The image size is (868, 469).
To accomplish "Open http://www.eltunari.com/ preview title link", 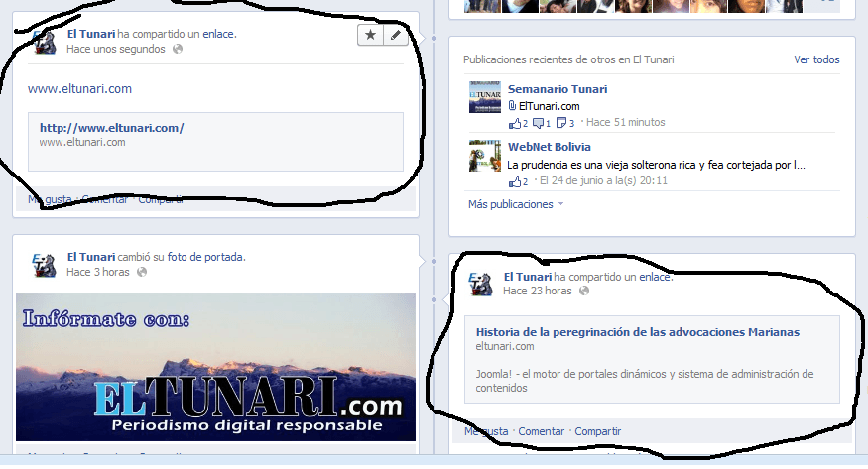I will point(112,128).
